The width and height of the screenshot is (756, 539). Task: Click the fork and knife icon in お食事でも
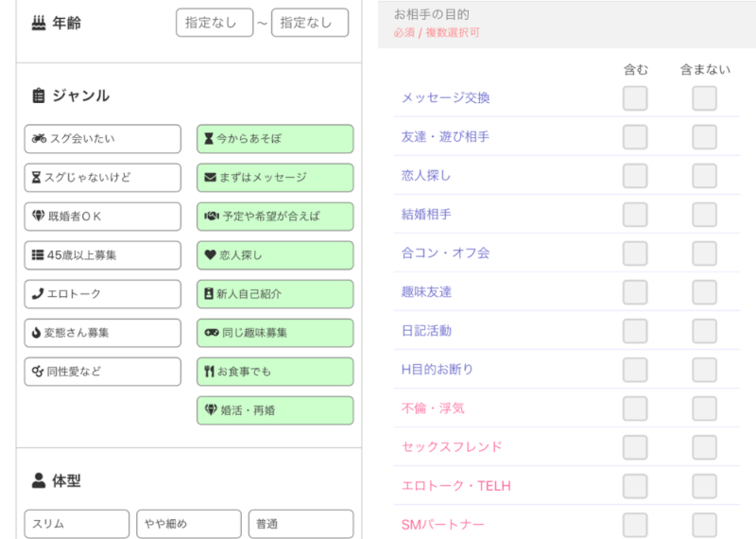[209, 371]
